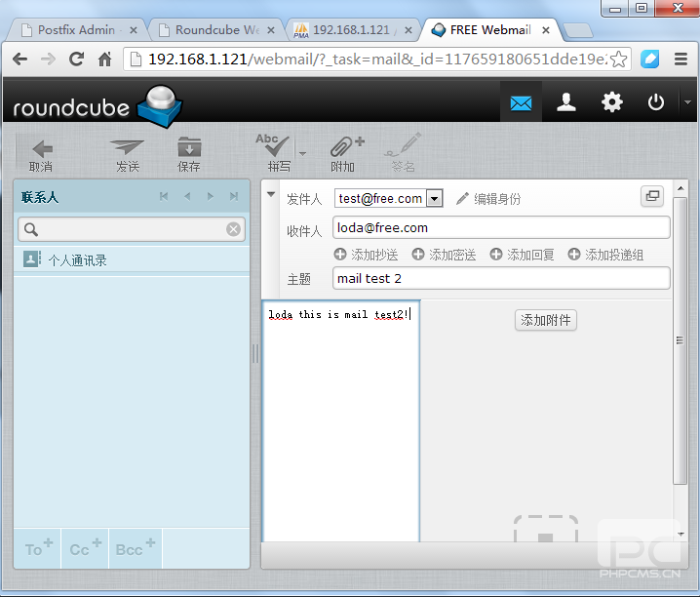The image size is (700, 597).
Task: Click the Cancel (取消) back arrow
Action: [x=41, y=154]
